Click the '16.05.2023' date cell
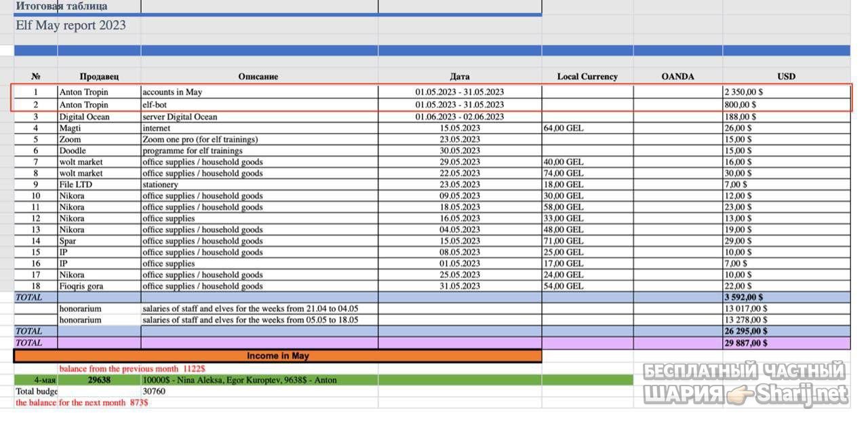Viewport: 868px width, 428px height. (x=460, y=218)
